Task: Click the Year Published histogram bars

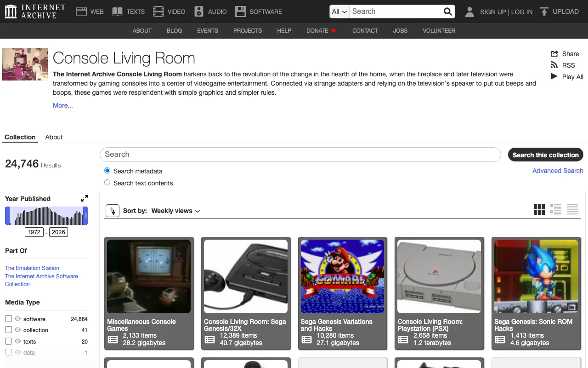Action: coord(46,216)
